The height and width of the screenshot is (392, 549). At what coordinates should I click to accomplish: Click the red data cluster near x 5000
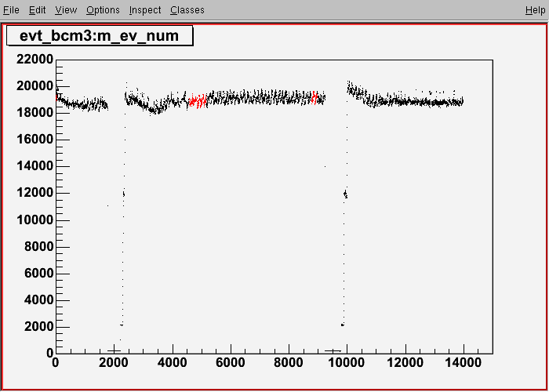click(x=198, y=101)
